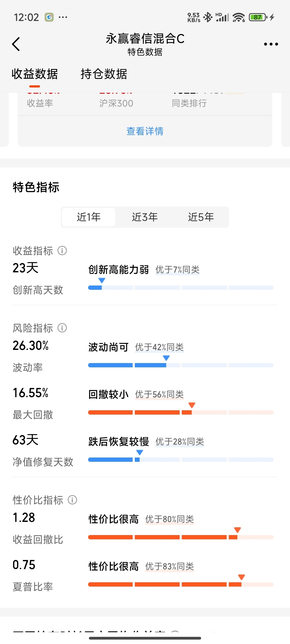Switch to the 持仓数据 tab
The height and width of the screenshot is (644, 290).
pyautogui.click(x=104, y=74)
